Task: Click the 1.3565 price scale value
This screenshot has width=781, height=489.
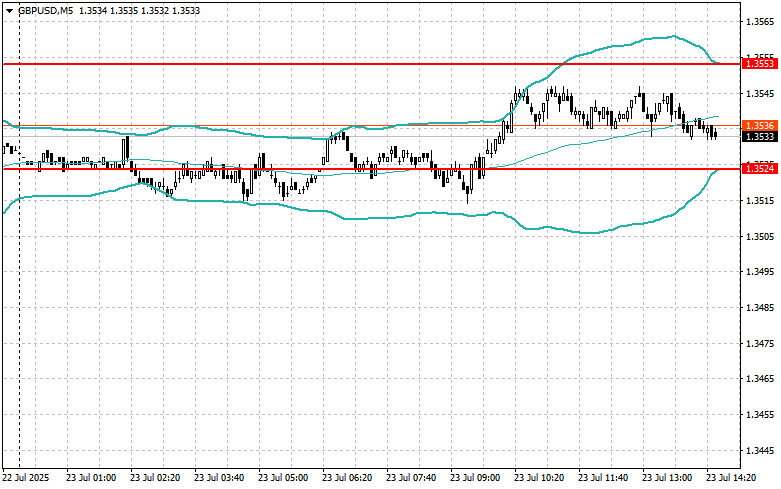Action: [x=760, y=22]
